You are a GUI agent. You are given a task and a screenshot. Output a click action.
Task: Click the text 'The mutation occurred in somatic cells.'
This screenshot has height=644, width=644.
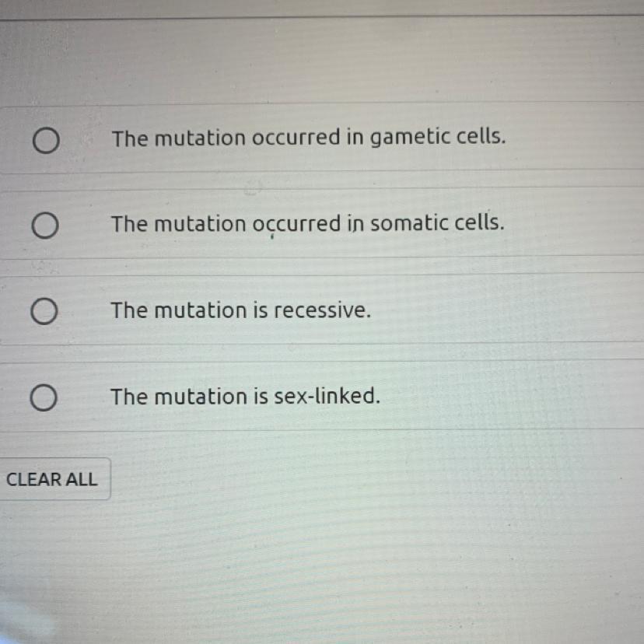307,224
